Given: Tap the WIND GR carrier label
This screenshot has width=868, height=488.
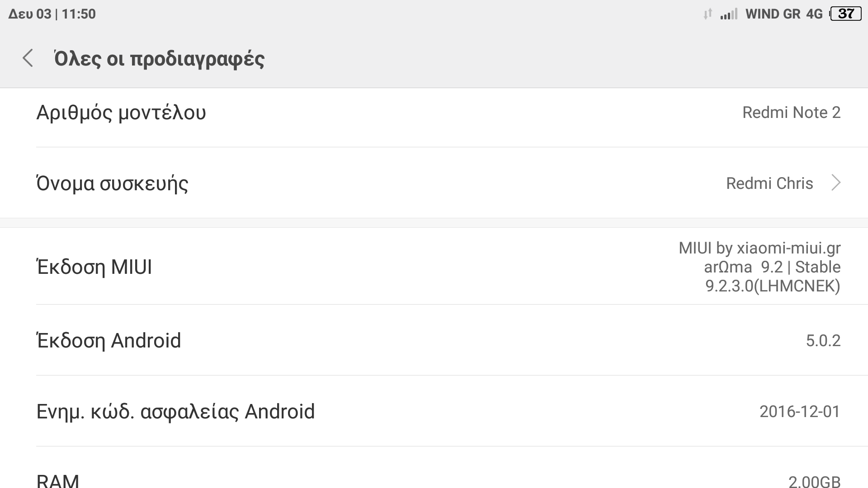Looking at the screenshot, I should pyautogui.click(x=773, y=14).
